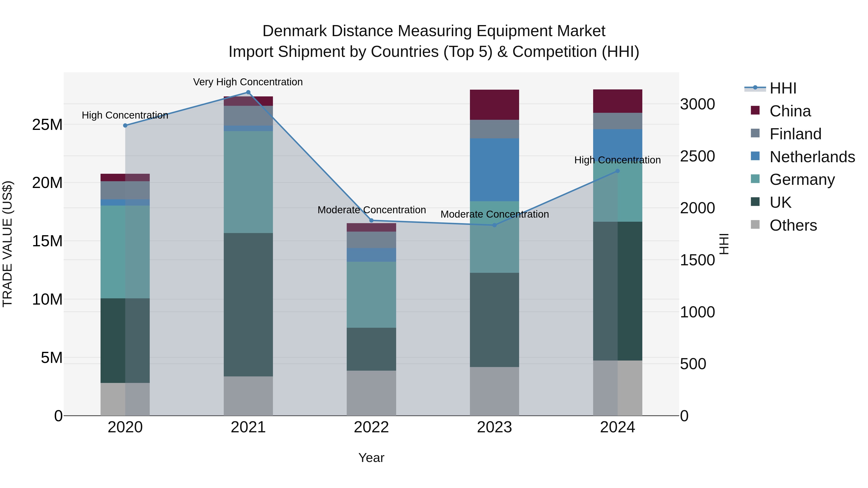Click the 1500 HHI axis tick label

[x=697, y=260]
